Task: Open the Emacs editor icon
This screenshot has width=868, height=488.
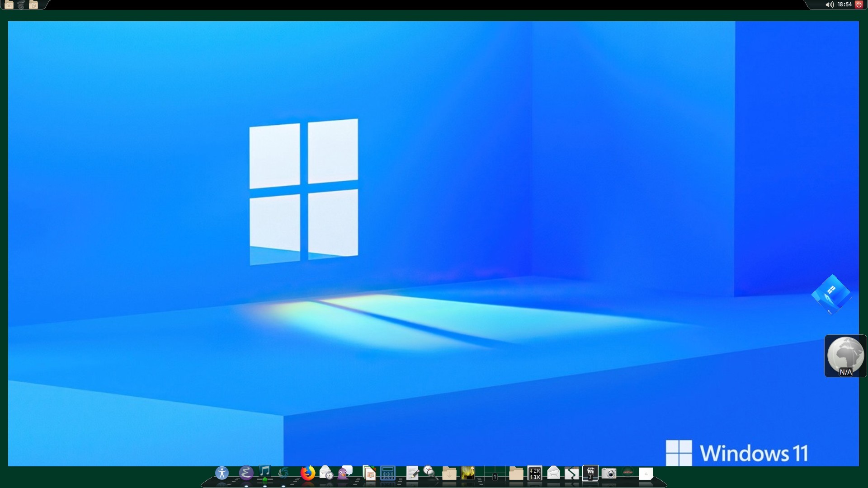Action: (x=246, y=473)
